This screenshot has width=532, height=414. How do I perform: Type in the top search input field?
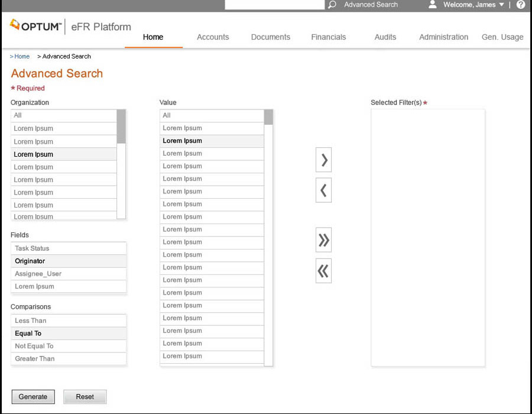pos(275,5)
